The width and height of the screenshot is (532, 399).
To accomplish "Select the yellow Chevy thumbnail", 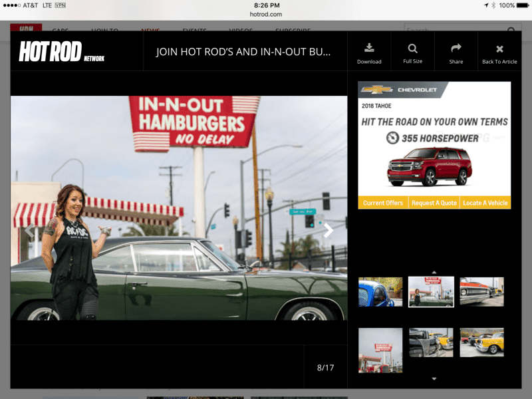I will pyautogui.click(x=481, y=342).
